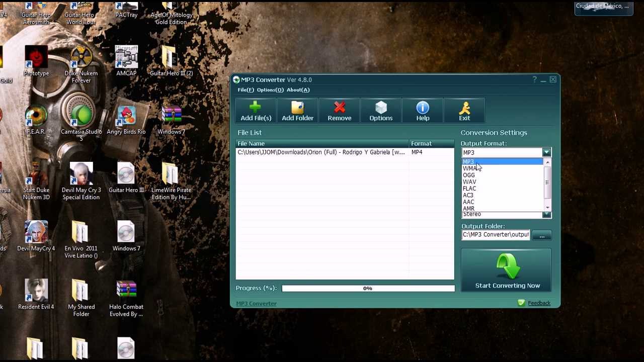Select the F.E.A.R. desktop icon
644x362 pixels.
(35, 120)
